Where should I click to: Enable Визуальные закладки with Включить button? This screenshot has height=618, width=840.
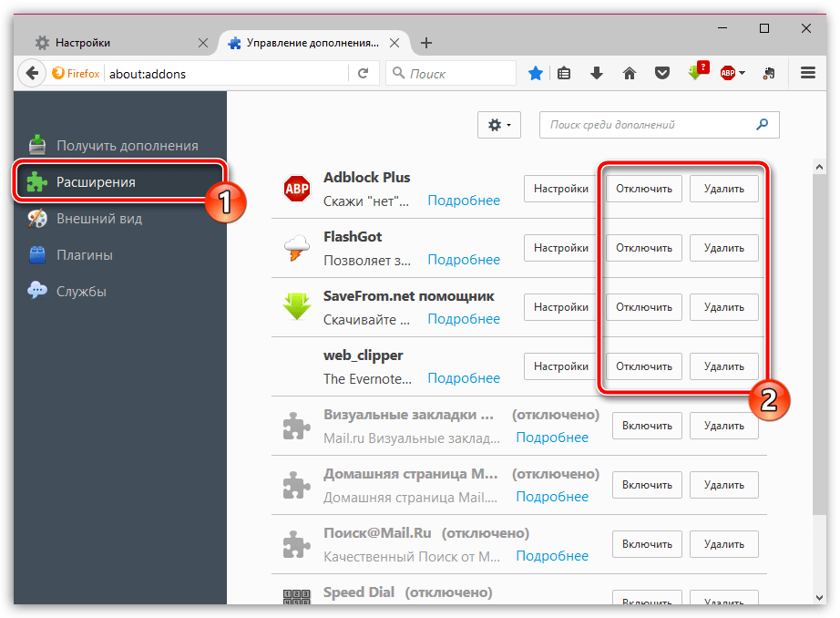pos(647,426)
